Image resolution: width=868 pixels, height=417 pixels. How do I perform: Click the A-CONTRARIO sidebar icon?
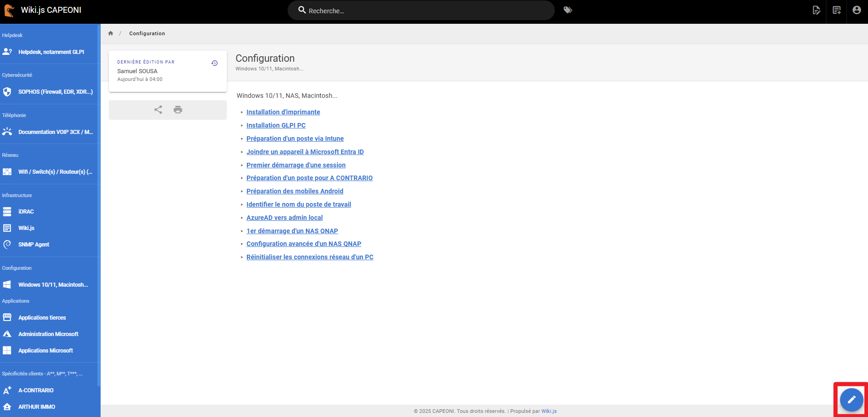point(7,390)
